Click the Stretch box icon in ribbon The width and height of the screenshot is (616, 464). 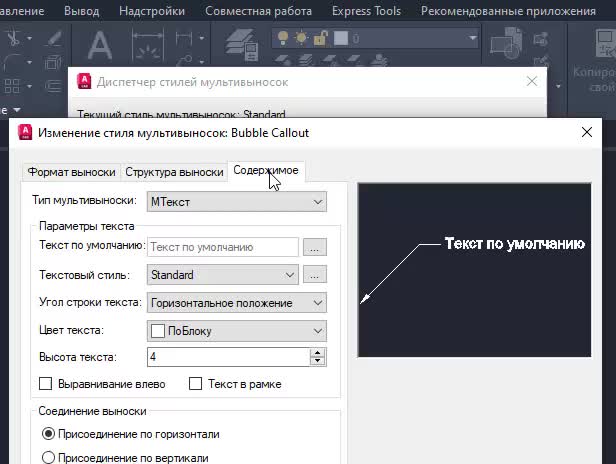click(x=53, y=63)
